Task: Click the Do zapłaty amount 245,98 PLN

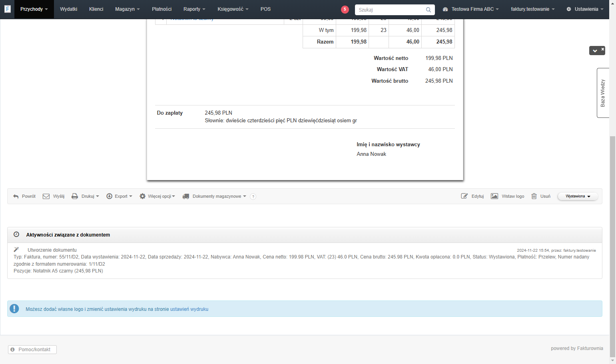Action: pos(219,113)
